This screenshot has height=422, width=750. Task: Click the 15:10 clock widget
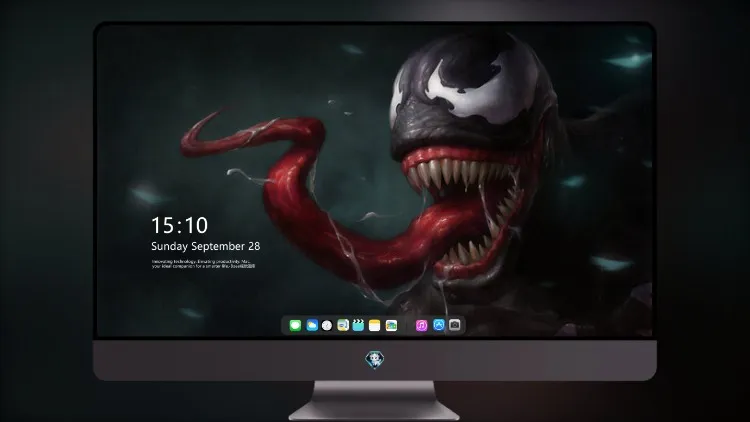(x=179, y=225)
